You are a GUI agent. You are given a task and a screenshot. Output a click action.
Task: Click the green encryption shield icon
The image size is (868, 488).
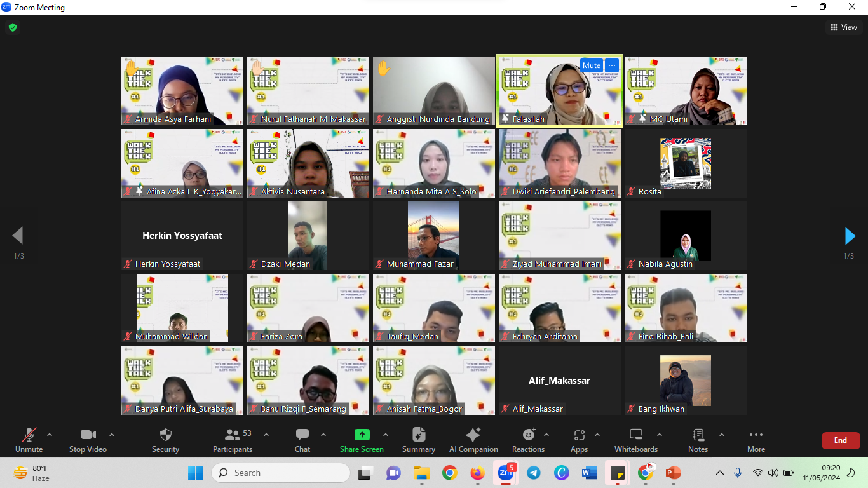[13, 27]
